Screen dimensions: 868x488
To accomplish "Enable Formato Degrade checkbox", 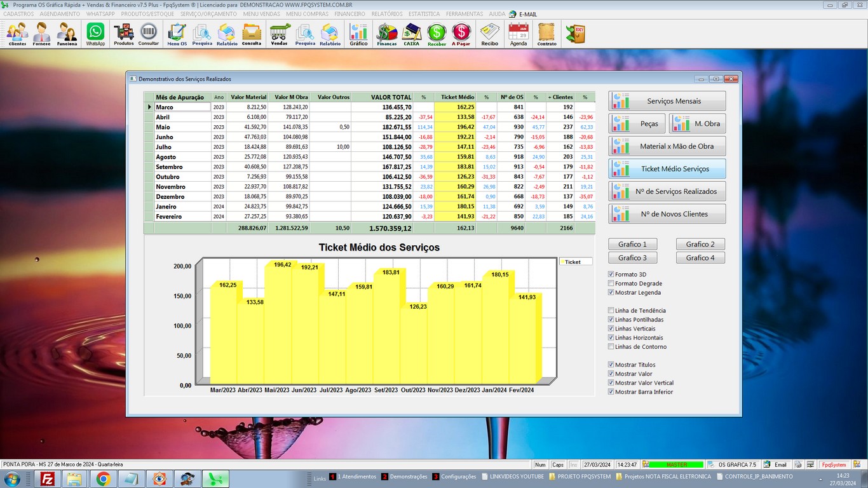I will (611, 283).
